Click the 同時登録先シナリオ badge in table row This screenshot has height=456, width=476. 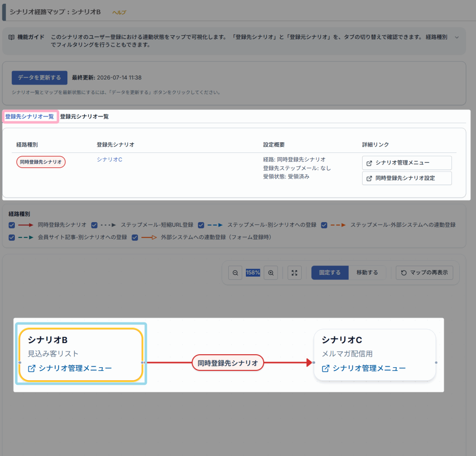pyautogui.click(x=41, y=162)
